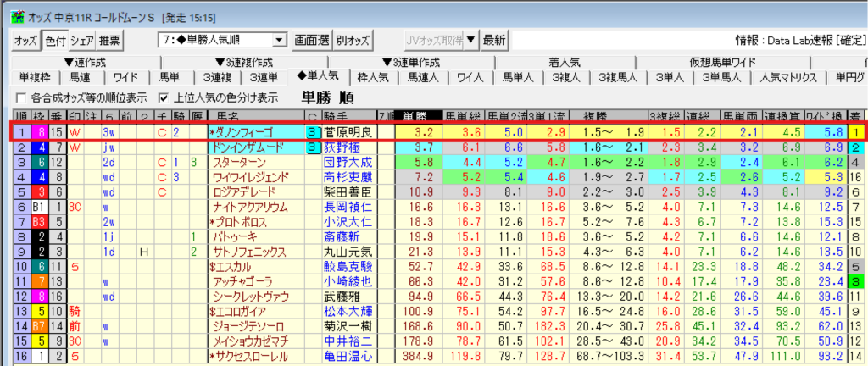The image size is (868, 366).
Task: Expand the ▼連作成 group
Action: [82, 62]
